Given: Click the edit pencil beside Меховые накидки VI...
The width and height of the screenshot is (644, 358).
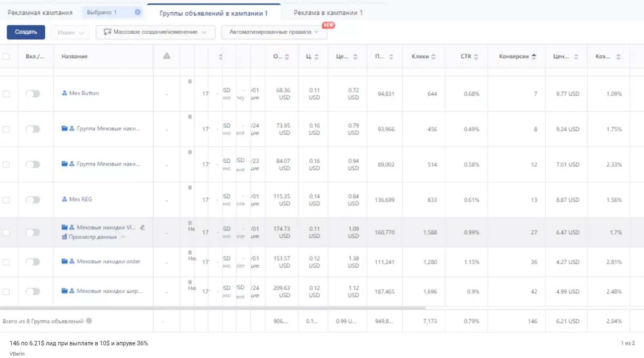Looking at the screenshot, I should [143, 227].
